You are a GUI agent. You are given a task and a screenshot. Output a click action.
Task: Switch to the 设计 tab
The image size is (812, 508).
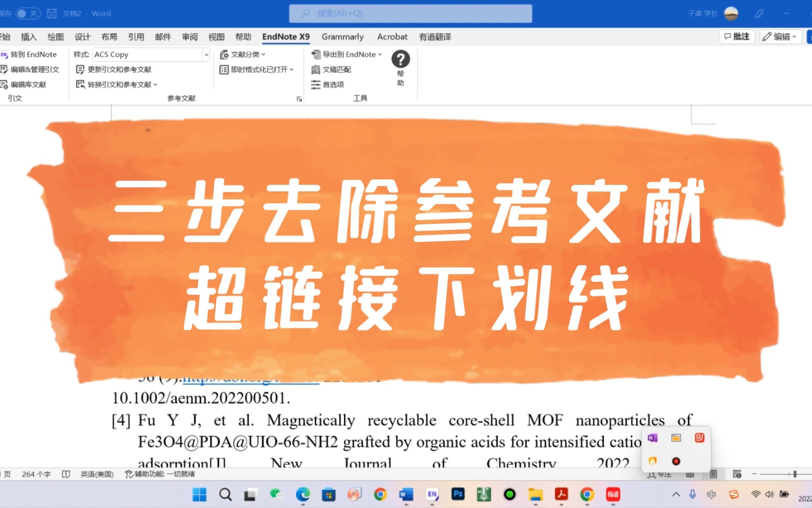(82, 37)
